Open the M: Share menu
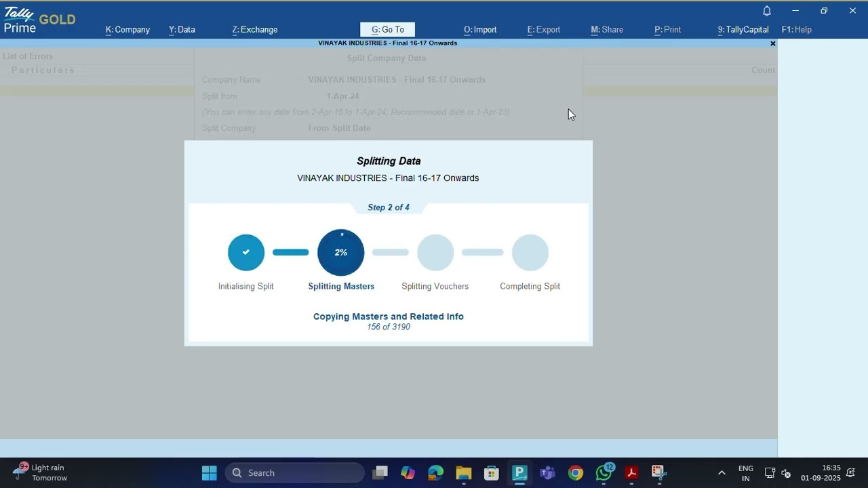 pos(607,30)
